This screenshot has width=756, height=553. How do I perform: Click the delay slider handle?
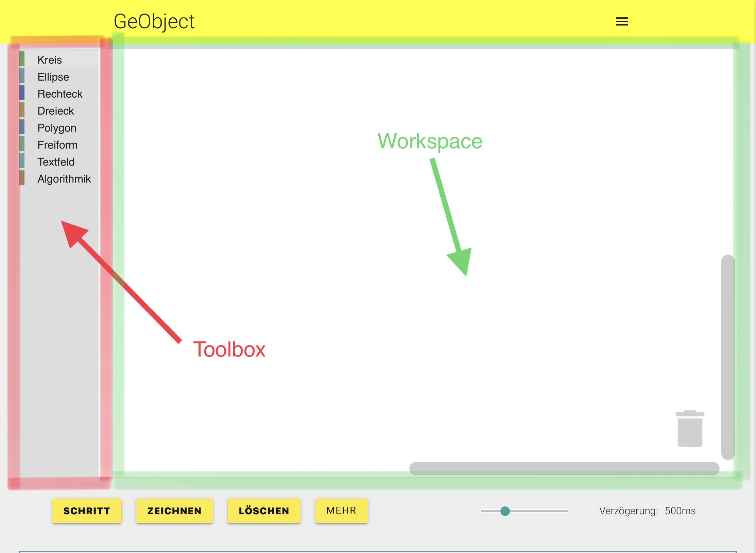[x=505, y=511]
